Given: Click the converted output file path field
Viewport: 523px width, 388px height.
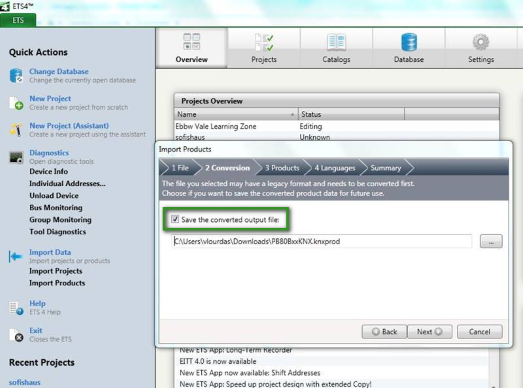Looking at the screenshot, I should click(322, 241).
